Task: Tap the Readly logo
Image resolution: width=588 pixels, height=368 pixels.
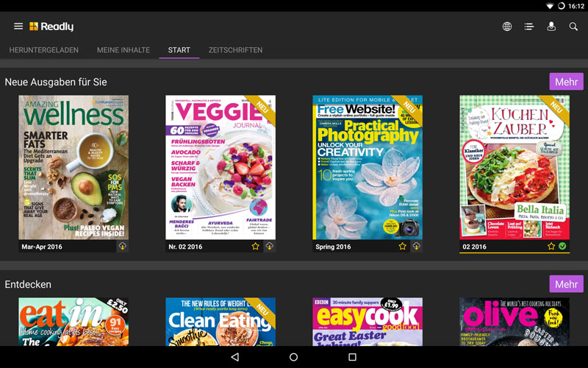Action: (51, 26)
